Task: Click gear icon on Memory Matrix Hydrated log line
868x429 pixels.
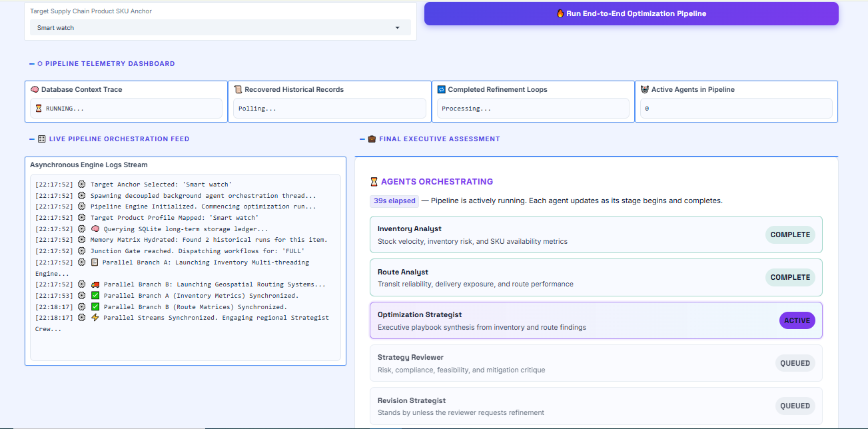Action: click(82, 240)
